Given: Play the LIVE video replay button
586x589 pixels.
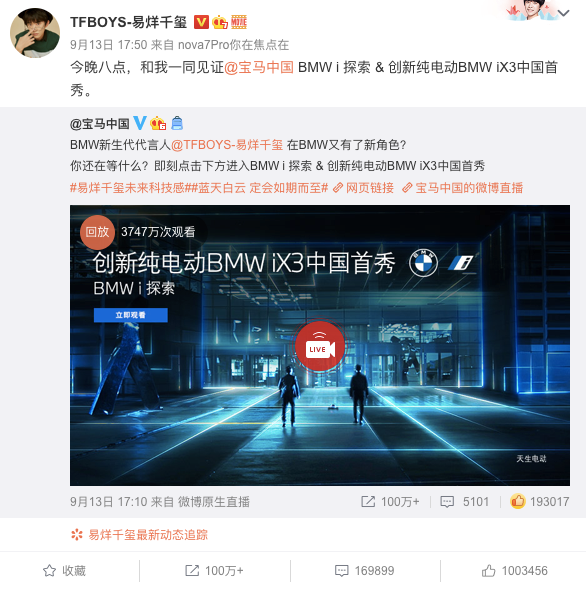Looking at the screenshot, I should [319, 346].
